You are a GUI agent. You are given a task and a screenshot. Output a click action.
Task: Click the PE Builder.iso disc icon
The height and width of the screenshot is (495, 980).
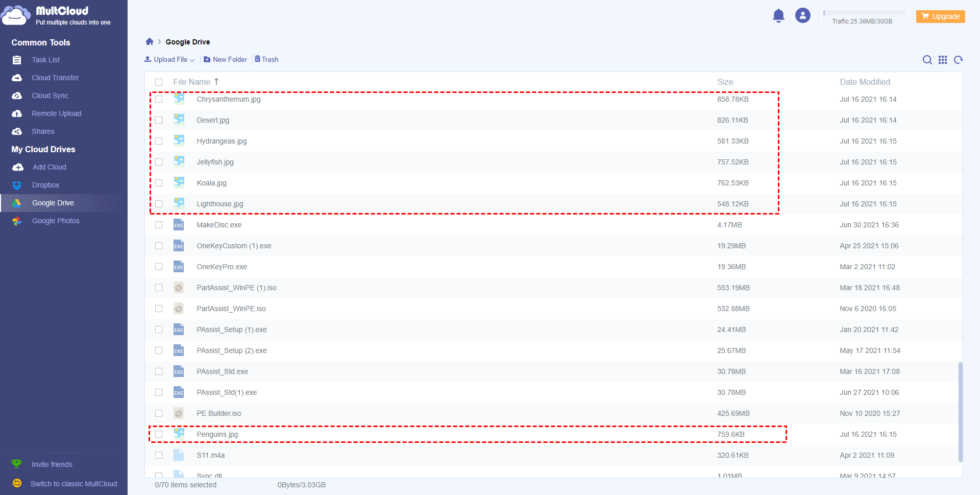pyautogui.click(x=179, y=413)
